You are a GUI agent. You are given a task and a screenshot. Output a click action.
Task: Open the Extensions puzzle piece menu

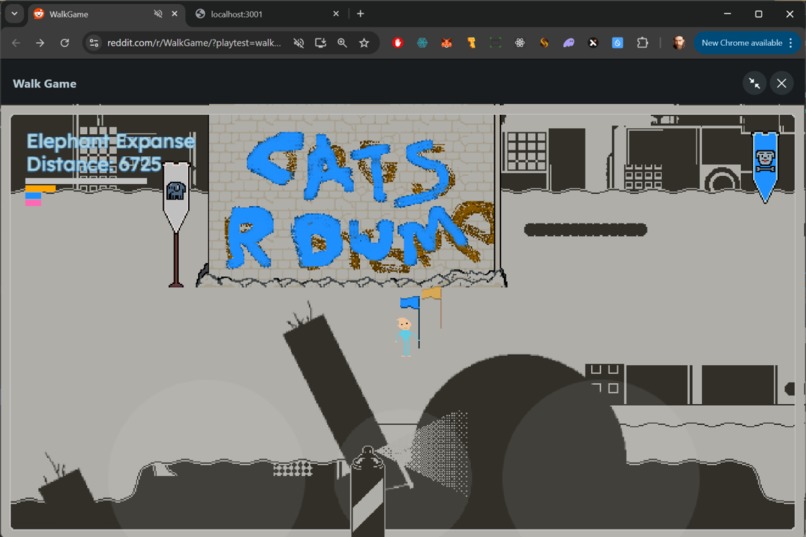[642, 43]
